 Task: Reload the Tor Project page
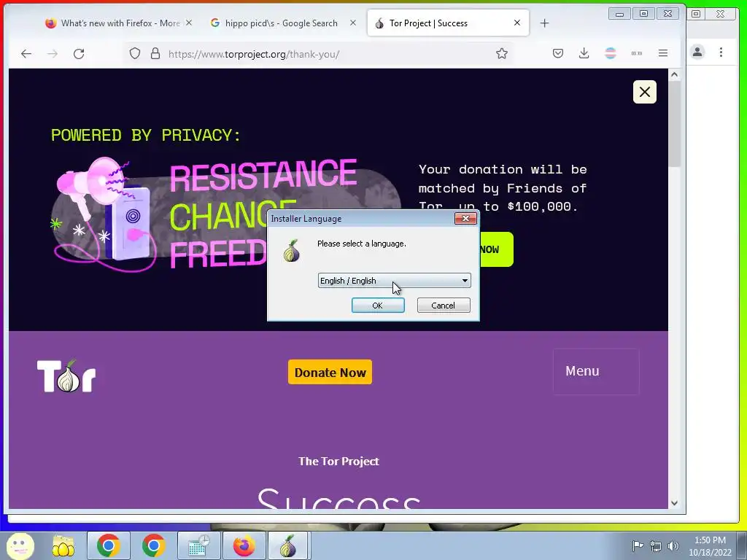79,54
